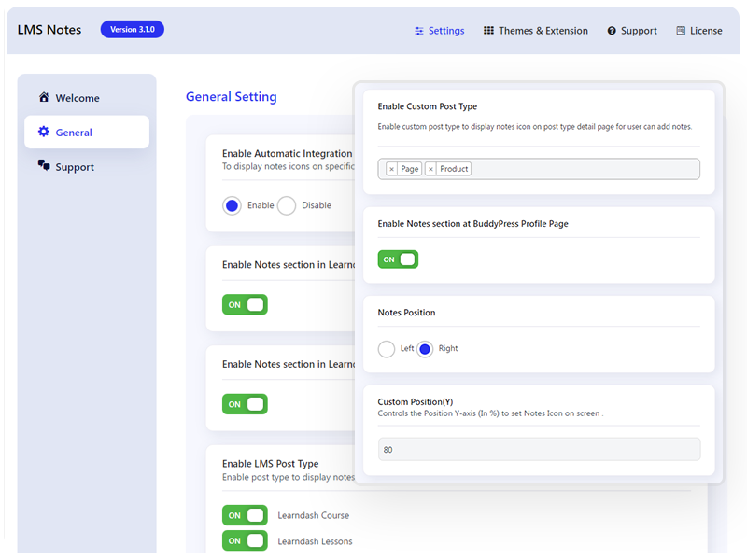This screenshot has height=560, width=747.
Task: Remove the Page tag using its x
Action: (391, 169)
